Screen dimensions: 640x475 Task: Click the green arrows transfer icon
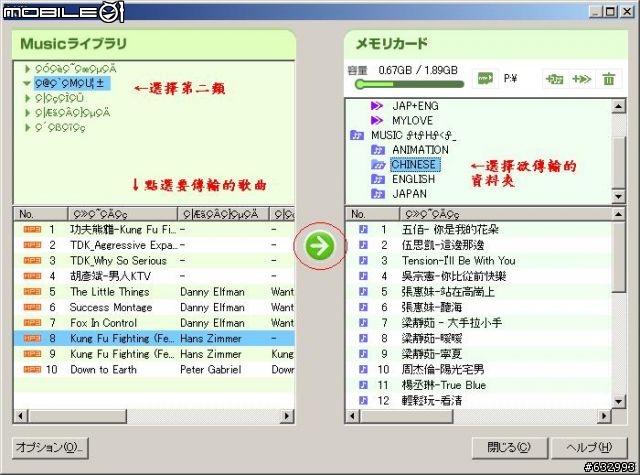582,79
